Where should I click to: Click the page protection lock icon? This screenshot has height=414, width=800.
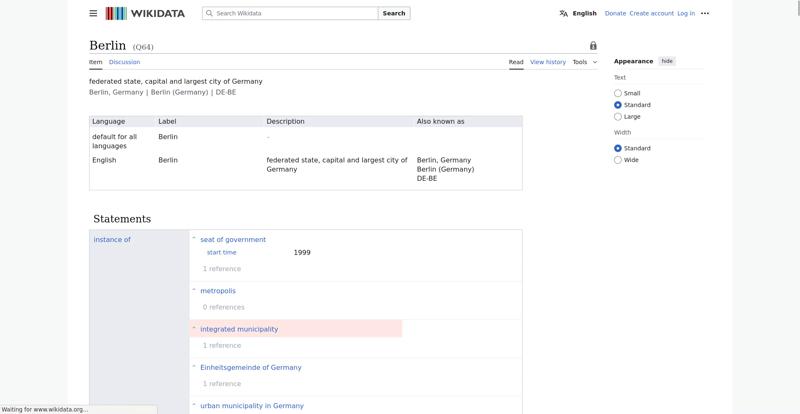pyautogui.click(x=593, y=45)
